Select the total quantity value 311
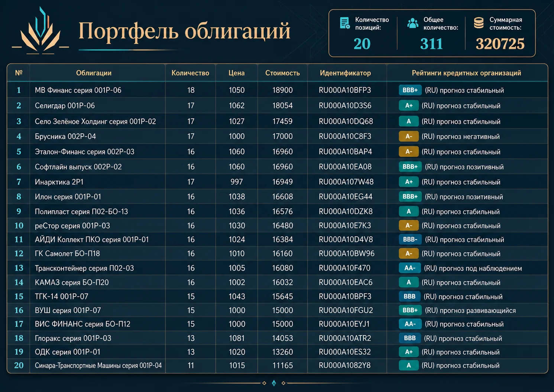554x392 pixels. click(431, 44)
